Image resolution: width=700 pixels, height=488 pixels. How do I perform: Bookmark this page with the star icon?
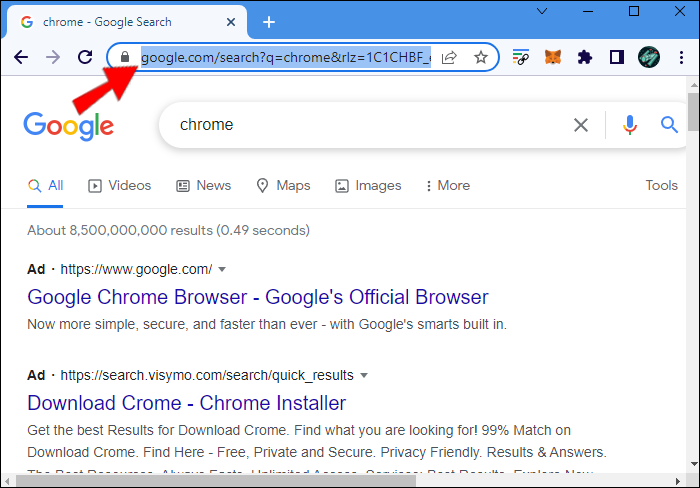[481, 58]
